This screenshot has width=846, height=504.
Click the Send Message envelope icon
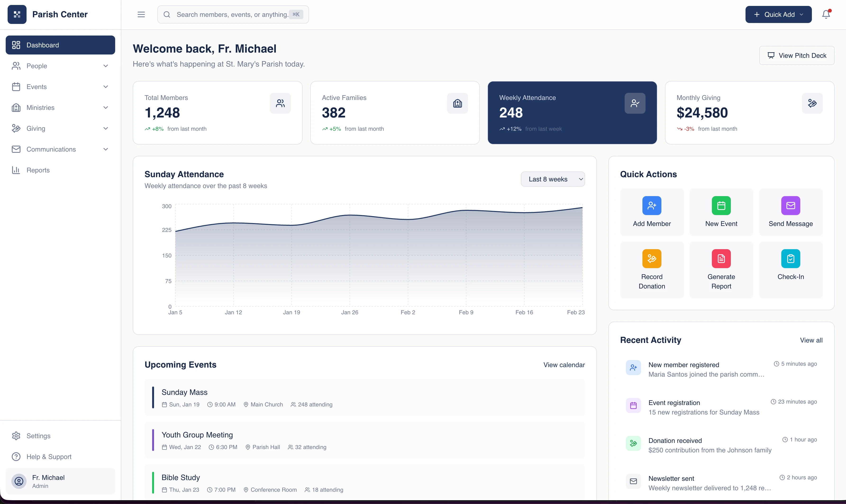pyautogui.click(x=791, y=205)
